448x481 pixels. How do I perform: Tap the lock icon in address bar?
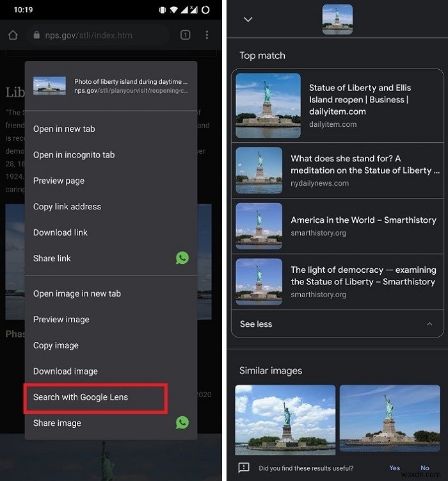(36, 35)
